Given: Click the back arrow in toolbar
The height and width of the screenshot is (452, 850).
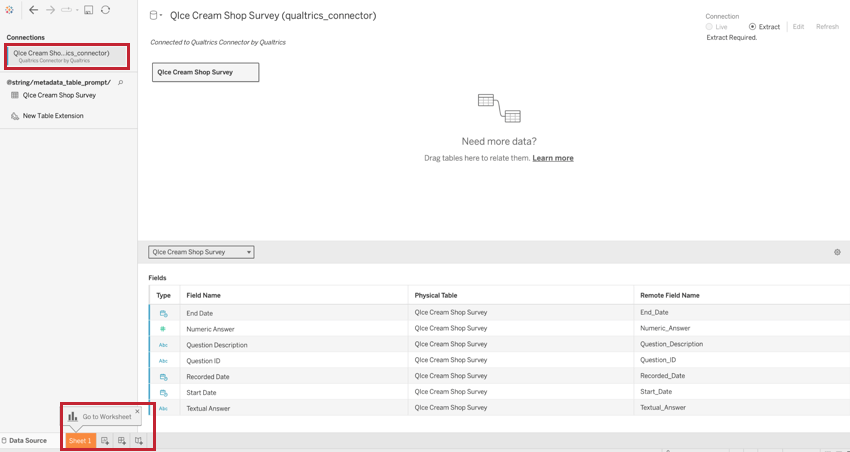Looking at the screenshot, I should (x=34, y=10).
